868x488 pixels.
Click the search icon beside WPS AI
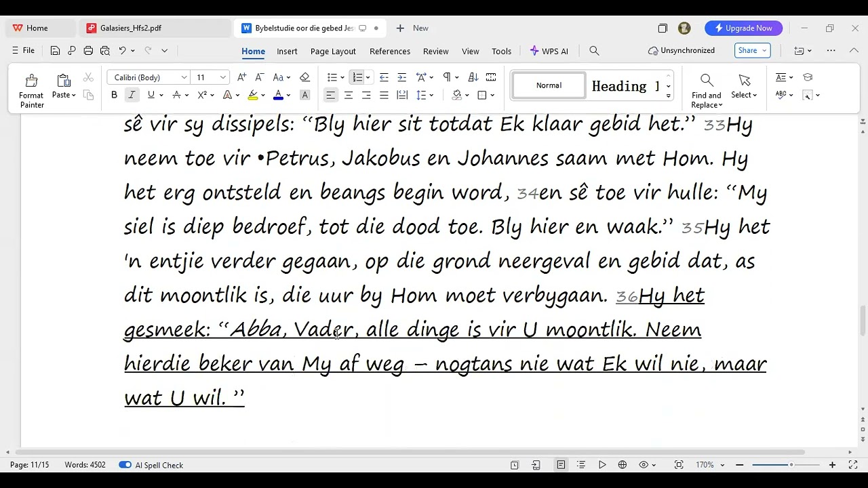[x=594, y=51]
